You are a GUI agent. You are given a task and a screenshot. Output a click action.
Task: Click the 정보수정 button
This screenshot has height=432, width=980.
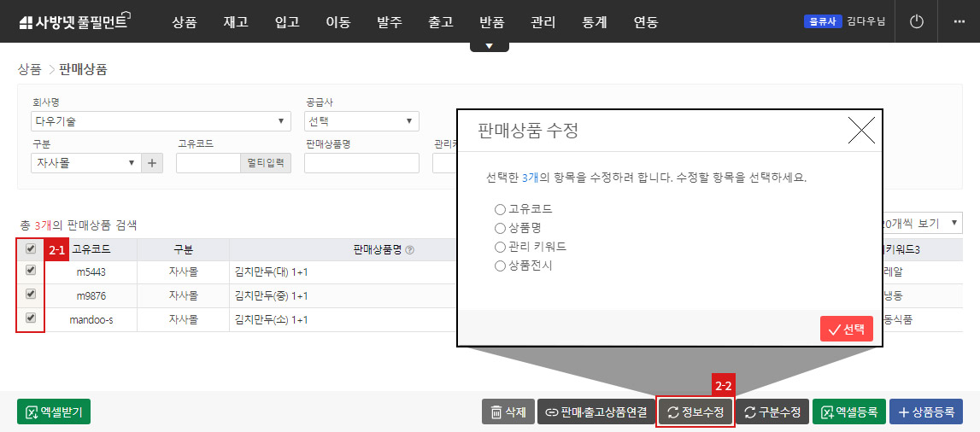tap(695, 412)
